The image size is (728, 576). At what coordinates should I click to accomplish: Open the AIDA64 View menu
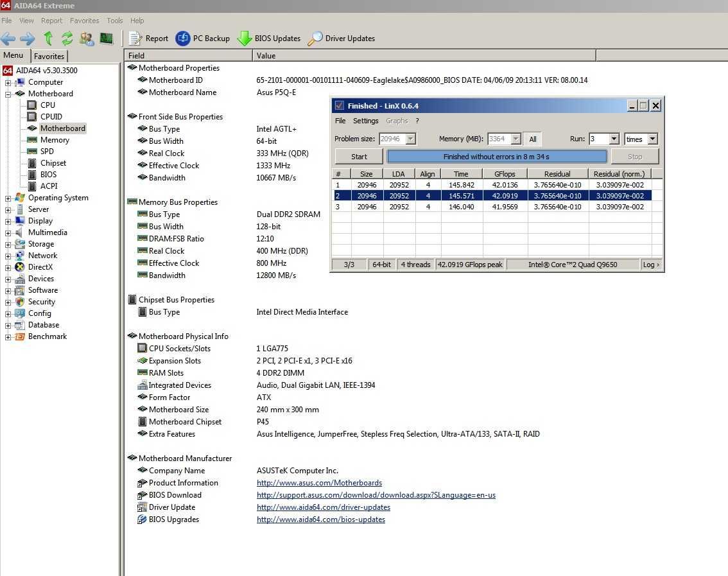[26, 21]
